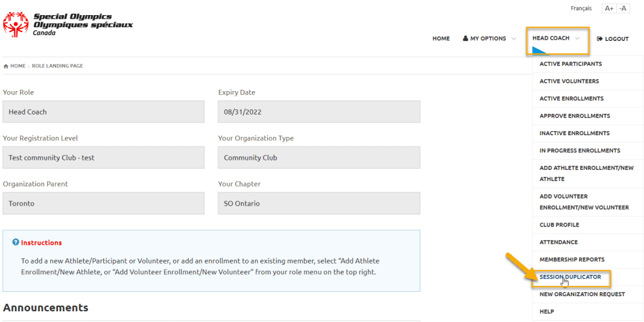Viewport: 644px width, 322px height.
Task: Click the Expiry Date field
Action: (x=319, y=112)
